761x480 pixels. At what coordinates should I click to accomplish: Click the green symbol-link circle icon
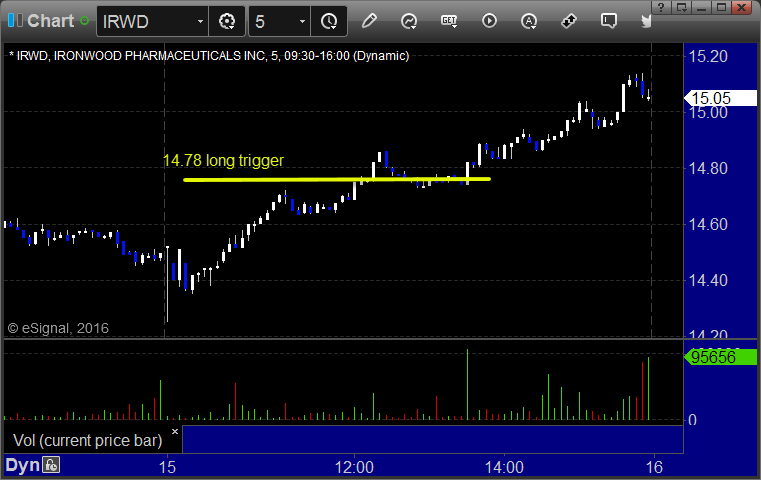pyautogui.click(x=84, y=21)
